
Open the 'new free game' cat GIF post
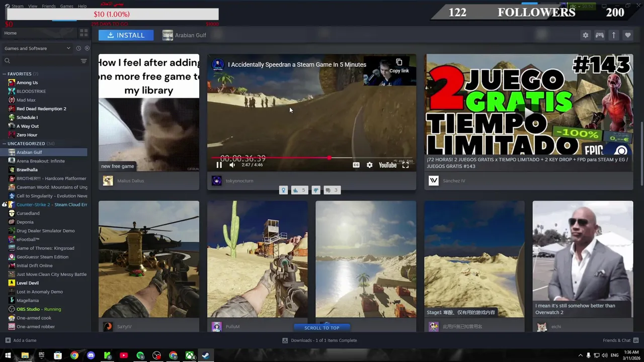[x=149, y=113]
